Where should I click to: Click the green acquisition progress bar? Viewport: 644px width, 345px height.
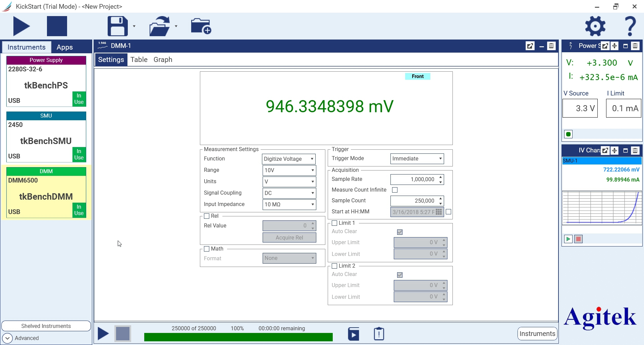pos(238,337)
